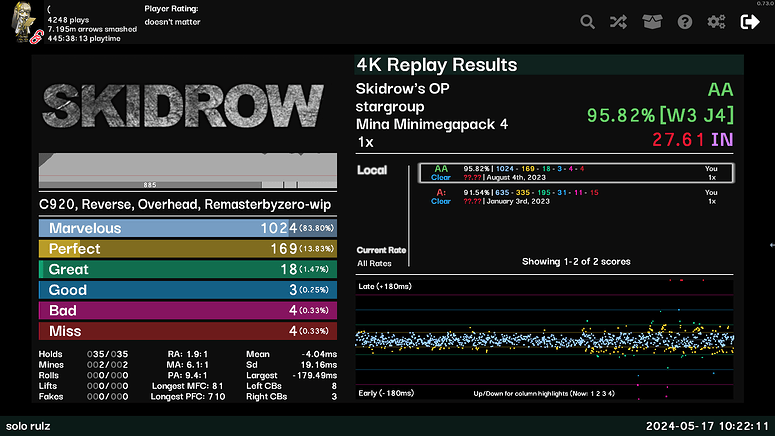The height and width of the screenshot is (436, 775).
Task: Select the A 91.54% score entry
Action: (x=575, y=196)
